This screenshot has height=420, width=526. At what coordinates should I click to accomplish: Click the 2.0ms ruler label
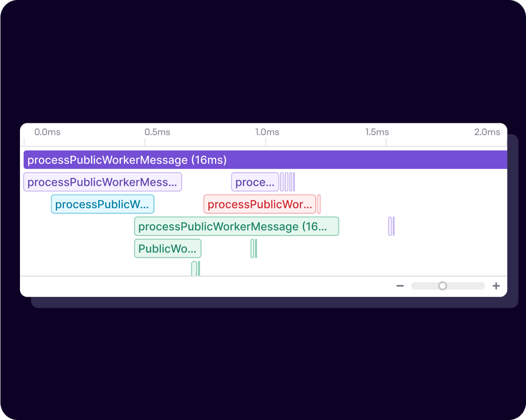[487, 132]
